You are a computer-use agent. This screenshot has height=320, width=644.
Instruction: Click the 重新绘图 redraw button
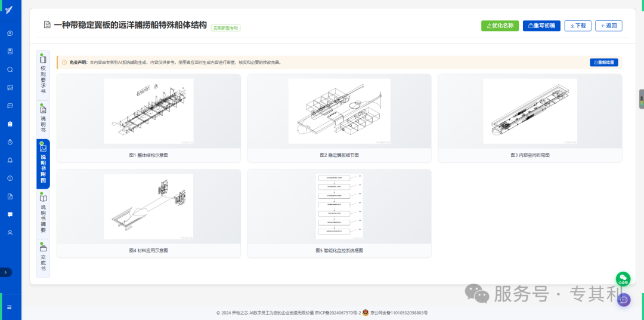603,63
